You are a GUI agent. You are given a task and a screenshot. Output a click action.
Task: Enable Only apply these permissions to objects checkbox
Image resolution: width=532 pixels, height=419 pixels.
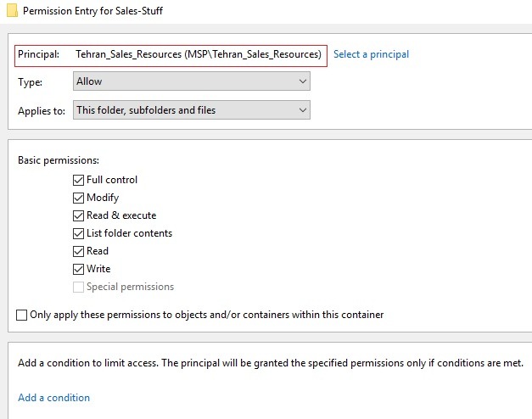coord(22,315)
